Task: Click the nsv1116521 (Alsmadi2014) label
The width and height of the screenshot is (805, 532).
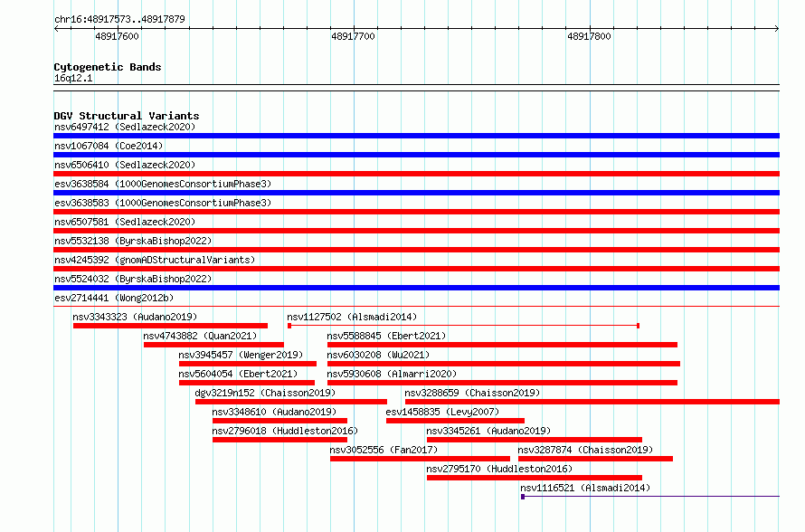Action: tap(585, 488)
